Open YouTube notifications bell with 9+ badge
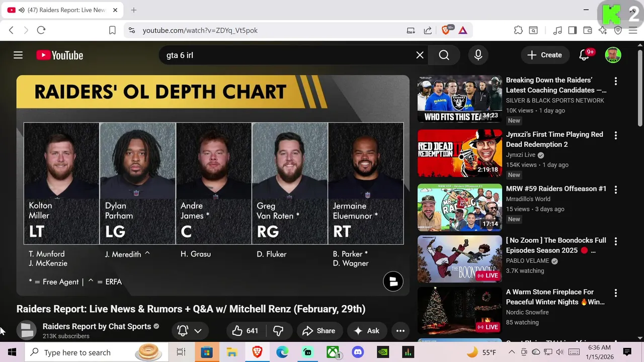644x362 pixels. click(584, 55)
